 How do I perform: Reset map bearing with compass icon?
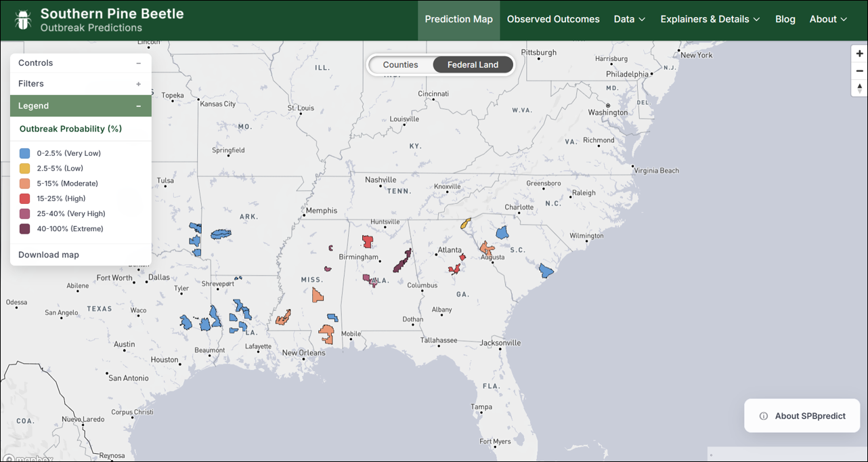pos(859,88)
